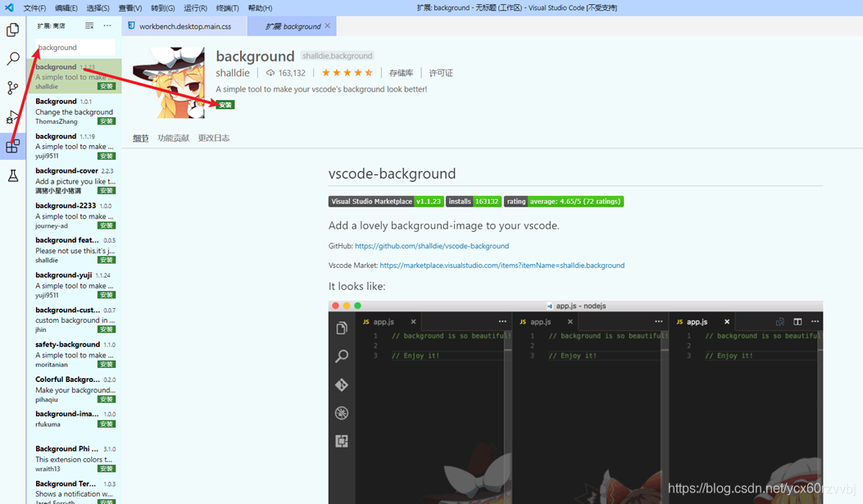Open the 选择(S) menu
Image resolution: width=863 pixels, height=504 pixels.
click(98, 7)
